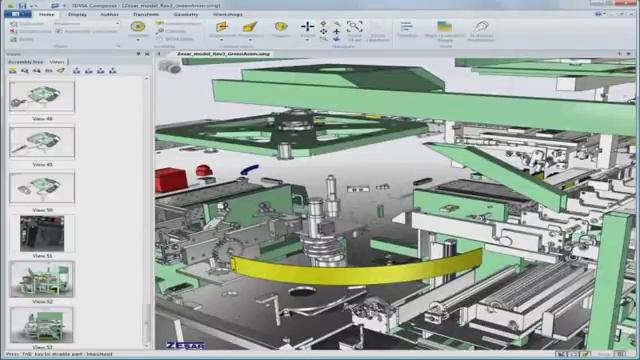Open the Workshops ribbon tab
The image size is (640, 360).
click(x=227, y=14)
